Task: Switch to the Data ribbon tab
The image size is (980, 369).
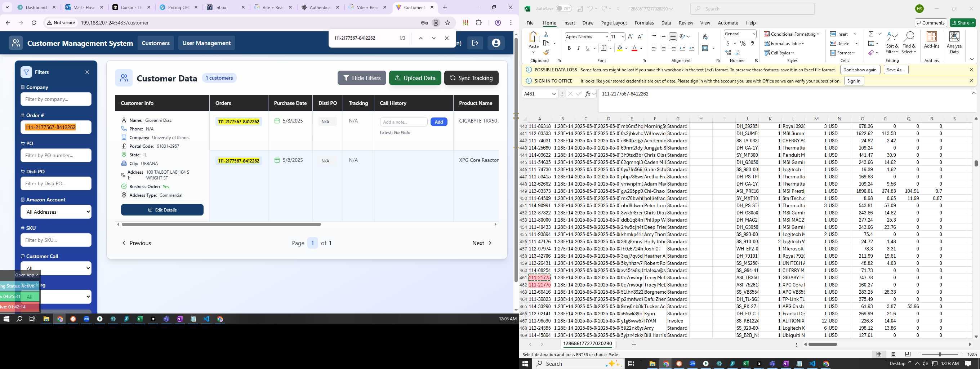Action: coord(666,23)
